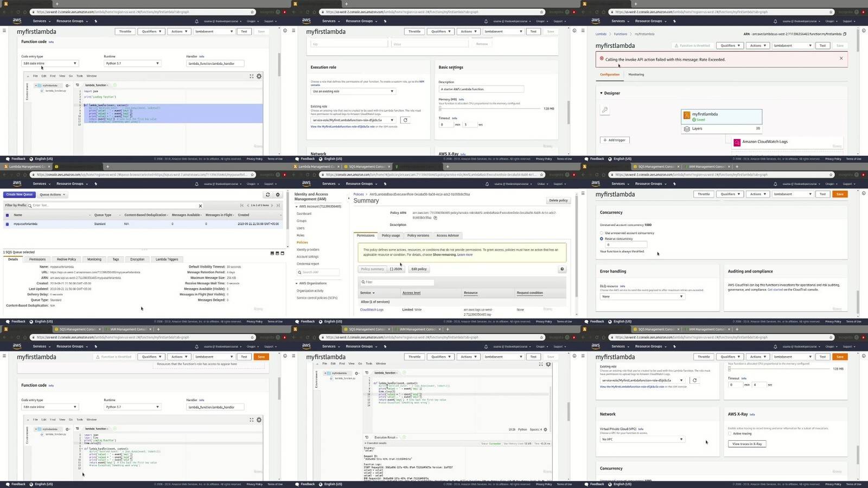
Task: Open the File menu in the editor above Execution Result
Action: 325,364
